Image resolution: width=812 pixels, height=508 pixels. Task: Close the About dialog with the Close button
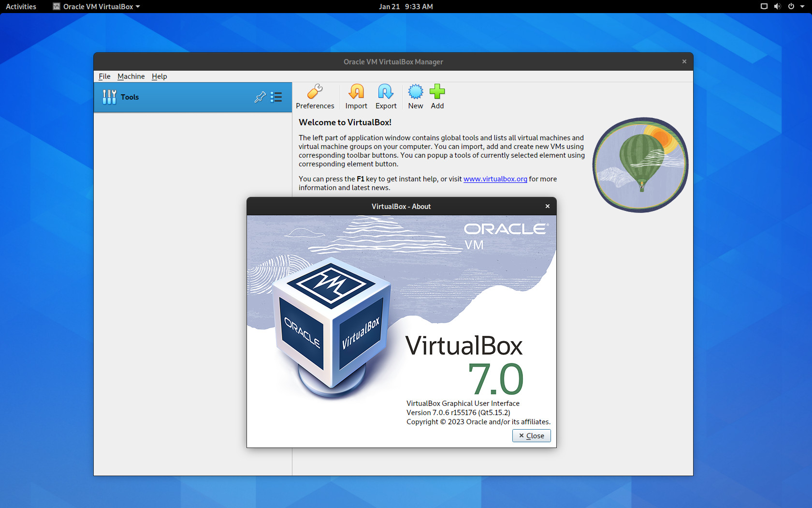pyautogui.click(x=531, y=435)
